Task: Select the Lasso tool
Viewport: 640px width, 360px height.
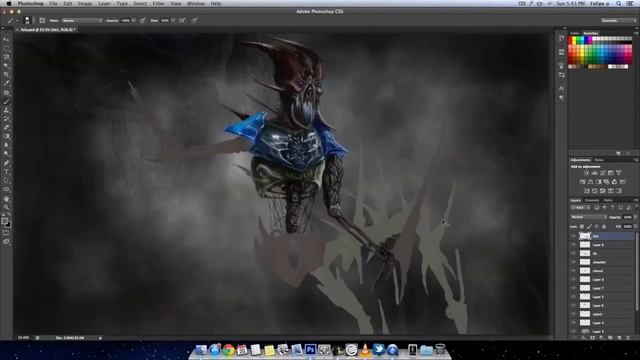Action: pos(6,57)
